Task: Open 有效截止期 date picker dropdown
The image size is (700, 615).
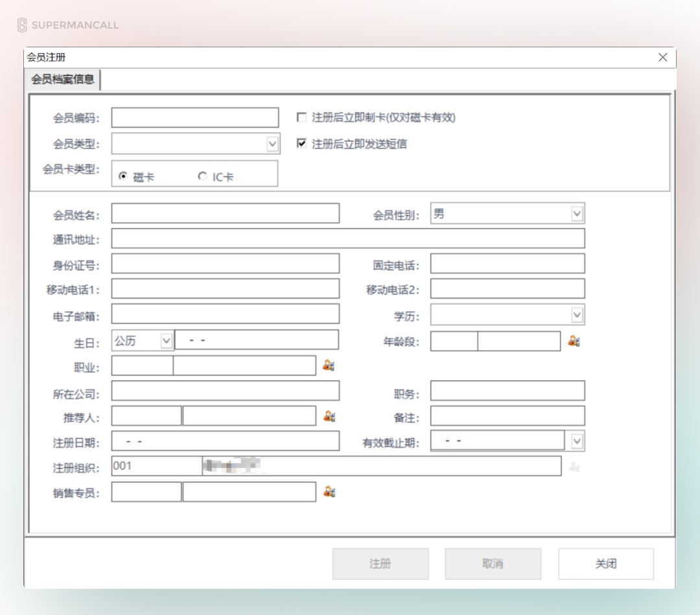Action: (x=577, y=442)
